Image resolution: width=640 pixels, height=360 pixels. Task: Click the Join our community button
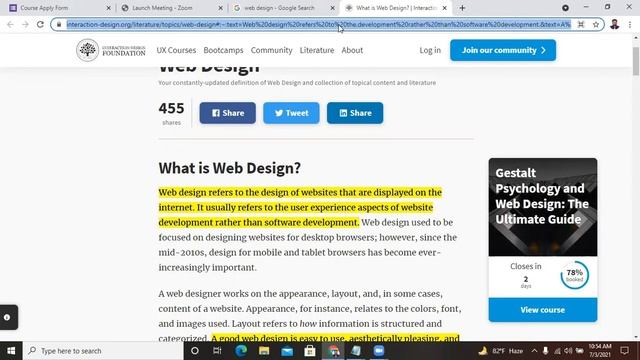click(x=503, y=50)
